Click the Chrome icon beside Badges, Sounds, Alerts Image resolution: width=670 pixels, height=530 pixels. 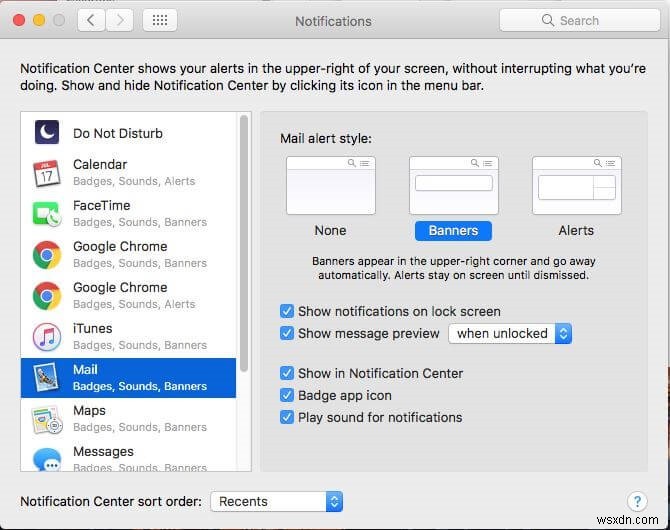[x=47, y=296]
